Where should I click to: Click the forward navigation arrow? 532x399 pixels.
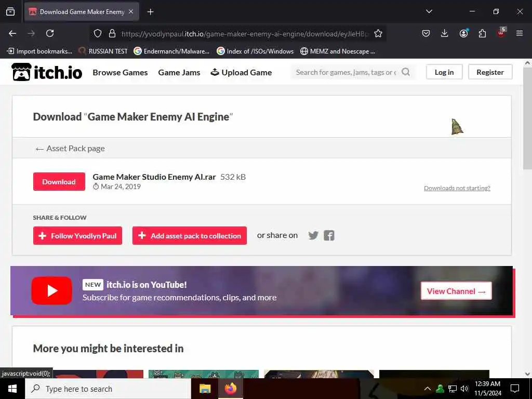point(31,33)
